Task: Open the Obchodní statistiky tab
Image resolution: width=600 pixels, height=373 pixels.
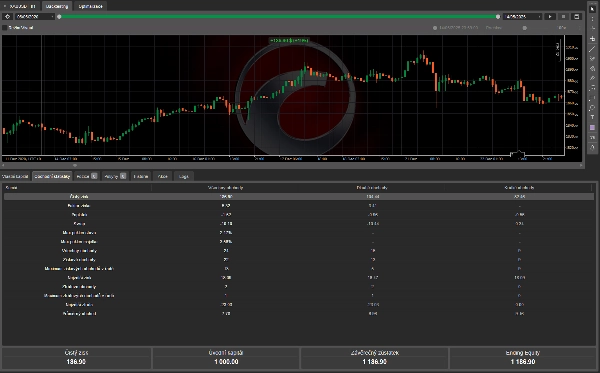Action: [x=52, y=176]
